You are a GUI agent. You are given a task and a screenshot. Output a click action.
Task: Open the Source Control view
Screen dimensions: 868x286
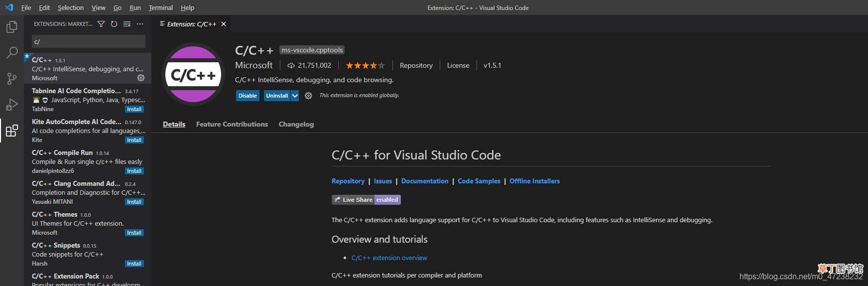(12, 78)
